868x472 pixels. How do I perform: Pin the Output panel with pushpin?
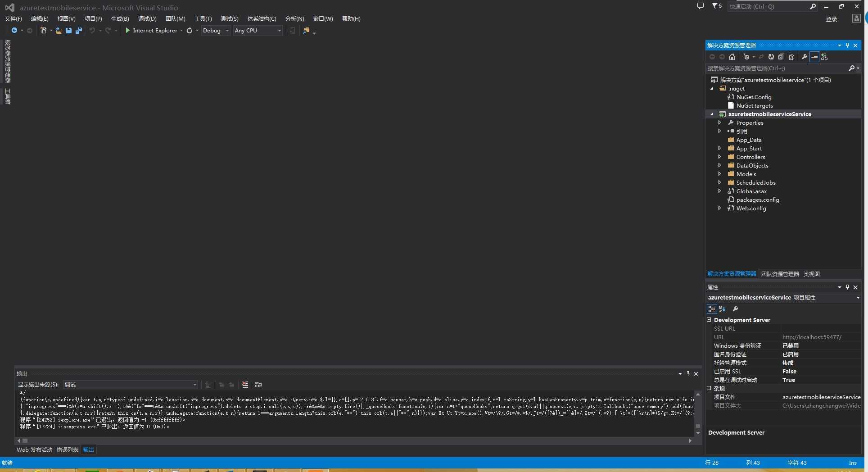click(x=688, y=373)
